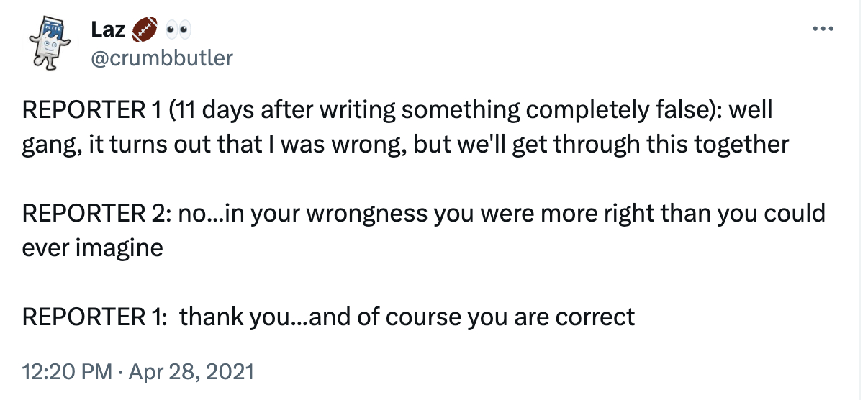Click the 'ever imagine' text line
This screenshot has width=868, height=400.
92,247
